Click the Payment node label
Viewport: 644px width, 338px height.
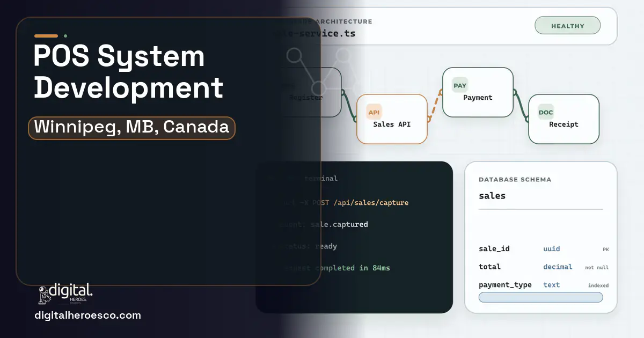point(478,97)
